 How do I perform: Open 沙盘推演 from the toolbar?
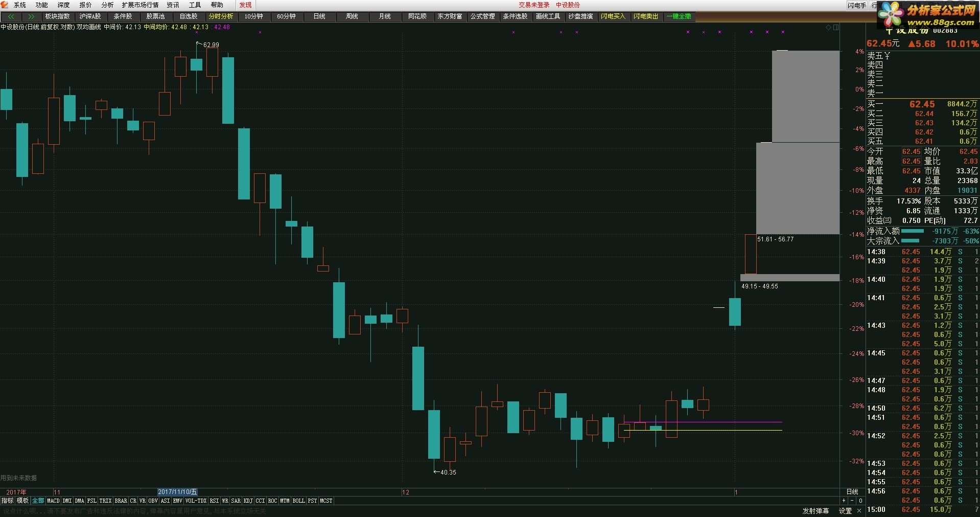coord(580,16)
